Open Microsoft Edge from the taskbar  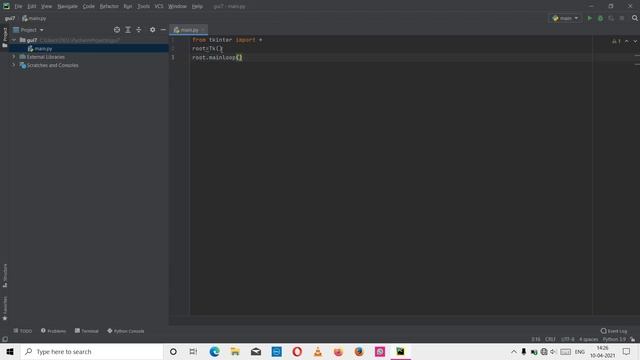214,351
